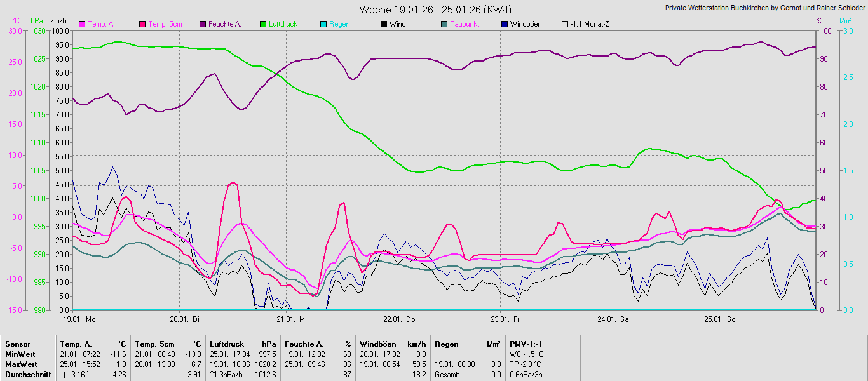Click the purple Feuchte A. legend square

click(x=203, y=24)
